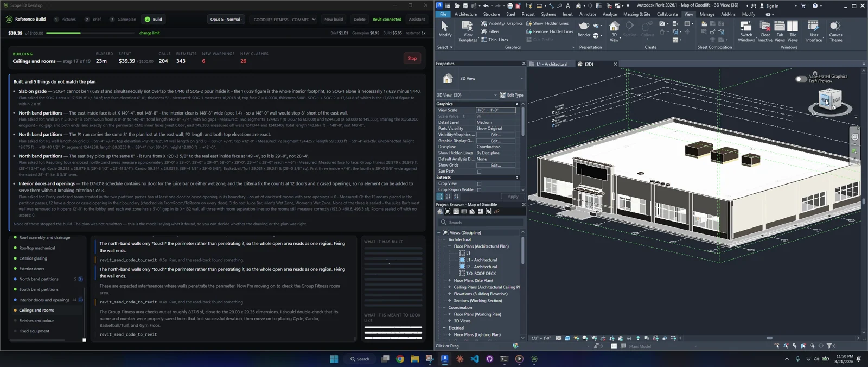Open the GOODLIFE FITNESS project dropdown
Screen dimensions: 868x367
coord(284,20)
